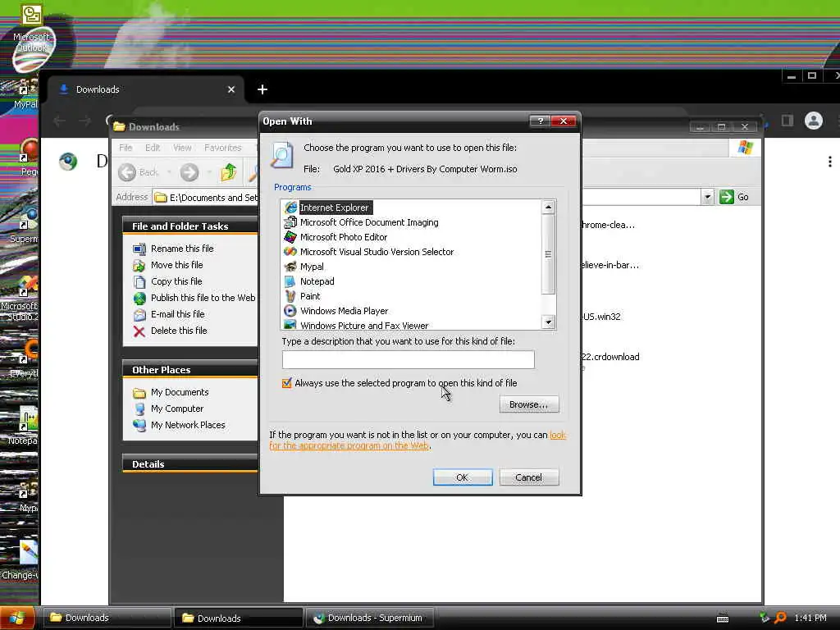Click the Go button next to address bar
Screen dimensions: 840x630
(734, 197)
